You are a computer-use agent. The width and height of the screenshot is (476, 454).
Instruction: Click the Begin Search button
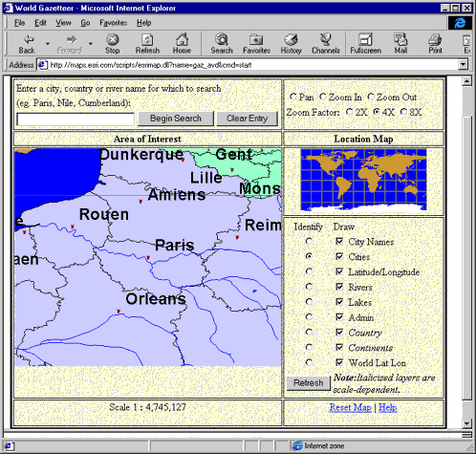[176, 119]
